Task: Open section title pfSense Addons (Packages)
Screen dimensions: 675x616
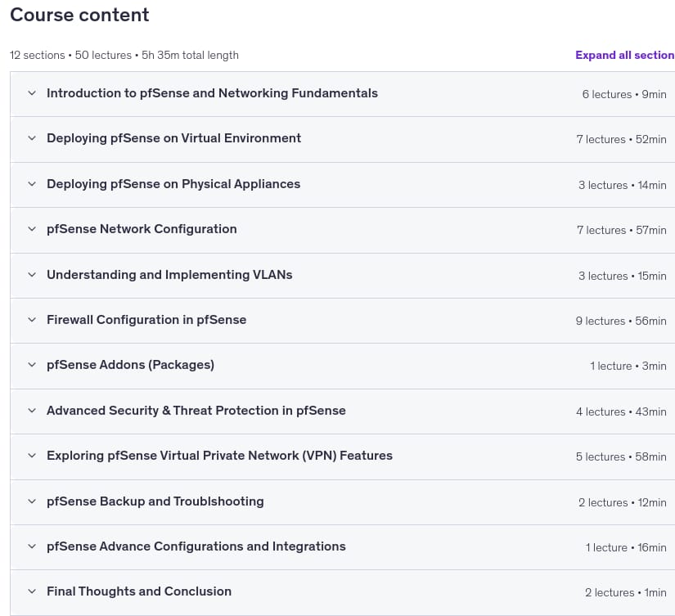Action: (x=130, y=365)
